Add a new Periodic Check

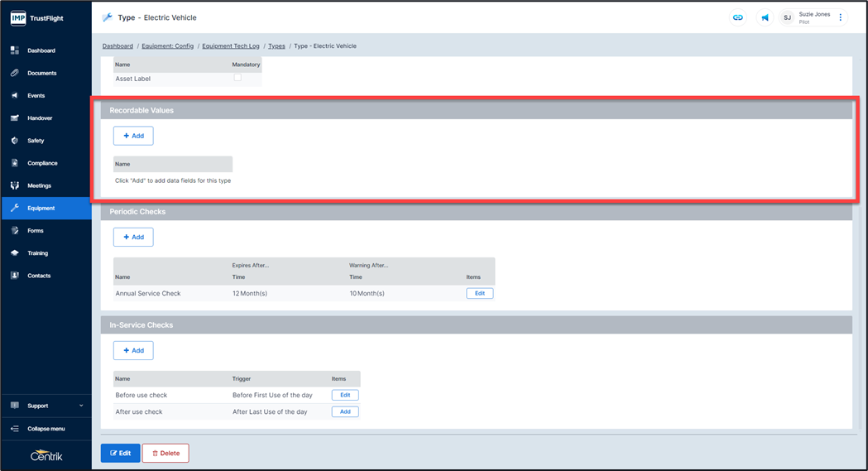[133, 238]
